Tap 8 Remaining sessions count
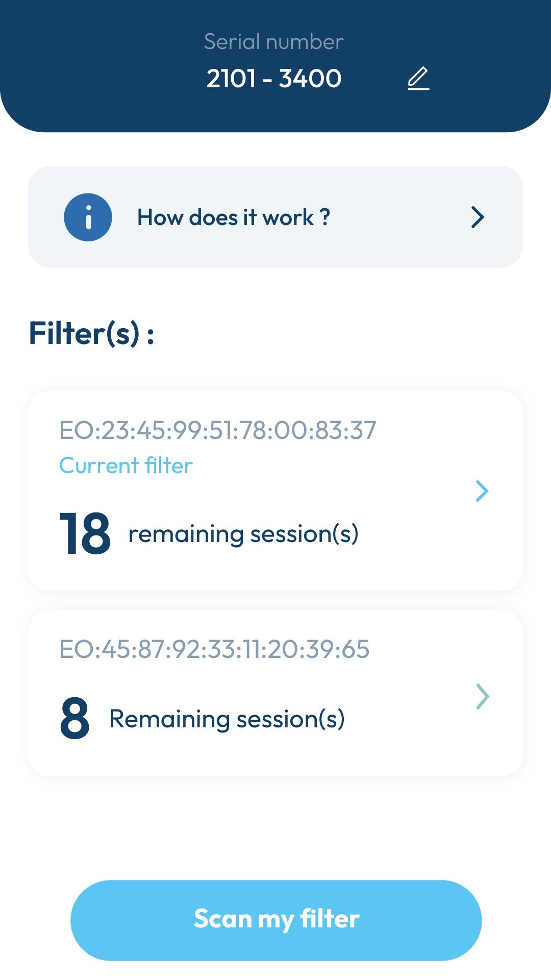This screenshot has height=980, width=551. pyautogui.click(x=75, y=719)
